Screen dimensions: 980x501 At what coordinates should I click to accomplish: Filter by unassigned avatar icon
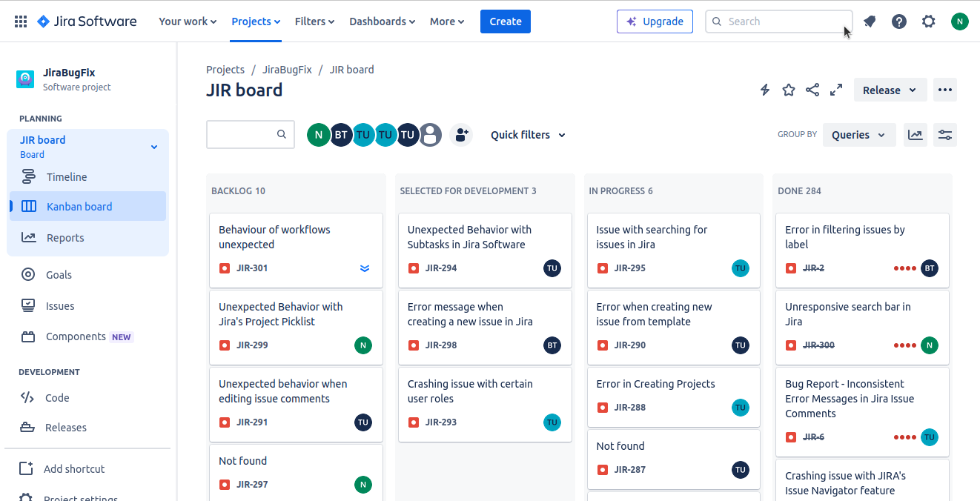pyautogui.click(x=431, y=135)
